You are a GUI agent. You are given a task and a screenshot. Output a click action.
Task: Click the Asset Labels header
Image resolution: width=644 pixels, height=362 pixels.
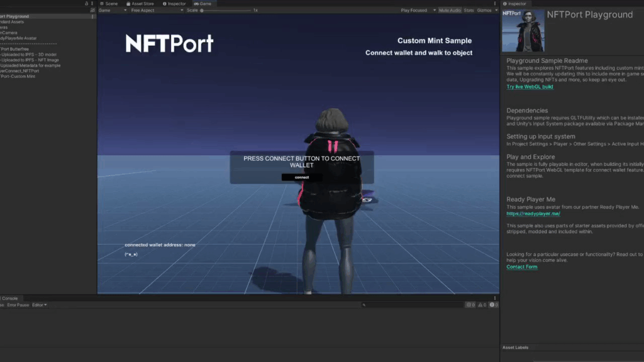(515, 347)
